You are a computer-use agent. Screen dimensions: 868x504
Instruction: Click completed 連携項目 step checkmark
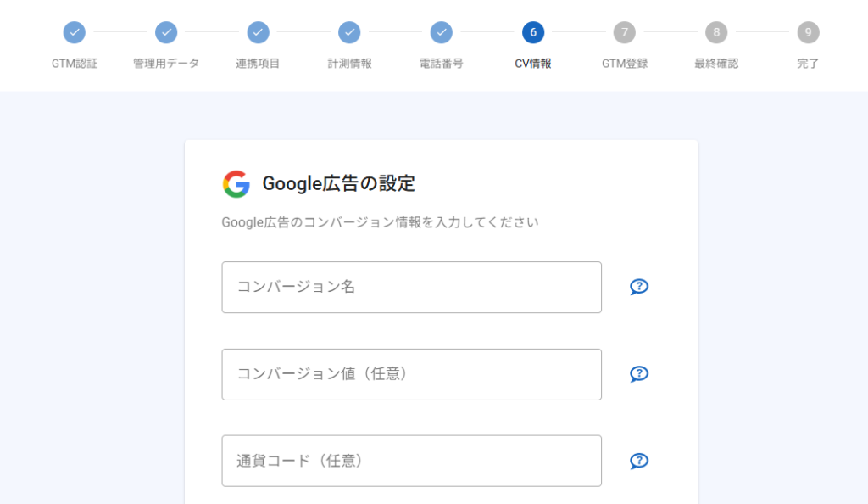pyautogui.click(x=258, y=33)
